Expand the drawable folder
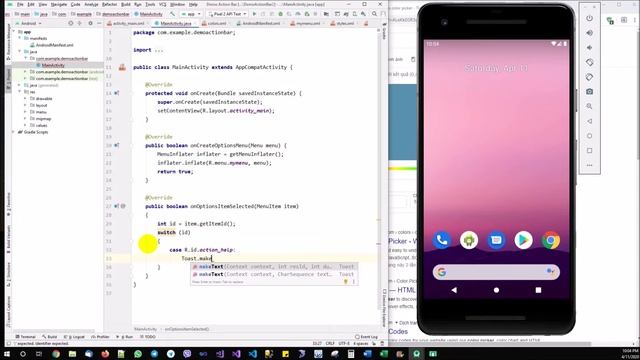The width and height of the screenshot is (640, 360). [25, 98]
